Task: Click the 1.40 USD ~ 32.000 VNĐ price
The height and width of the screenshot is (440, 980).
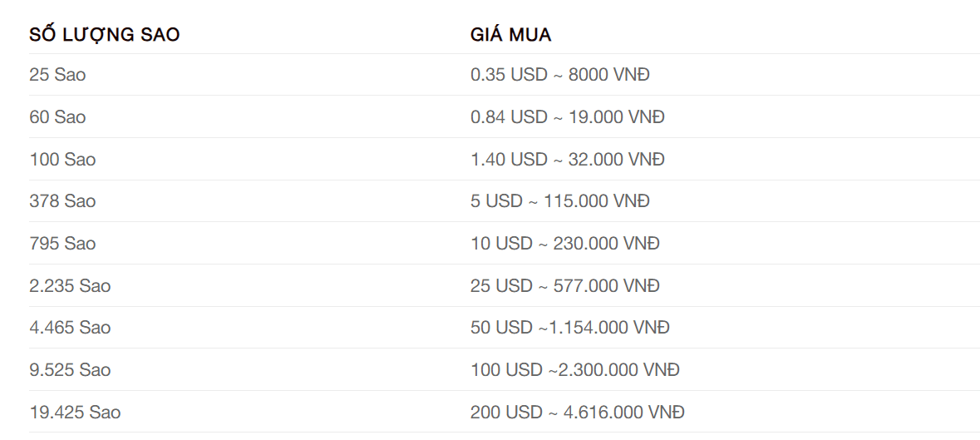Action: tap(568, 160)
